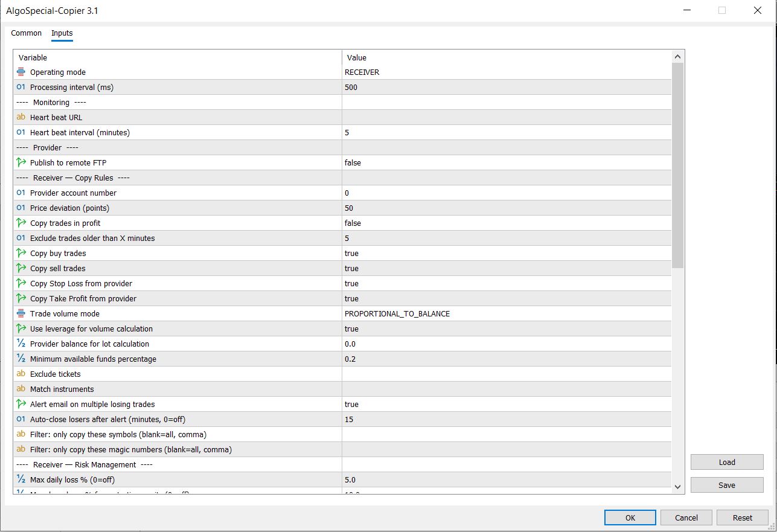Edit Minimum available funds percentage value 0.2

(507, 359)
